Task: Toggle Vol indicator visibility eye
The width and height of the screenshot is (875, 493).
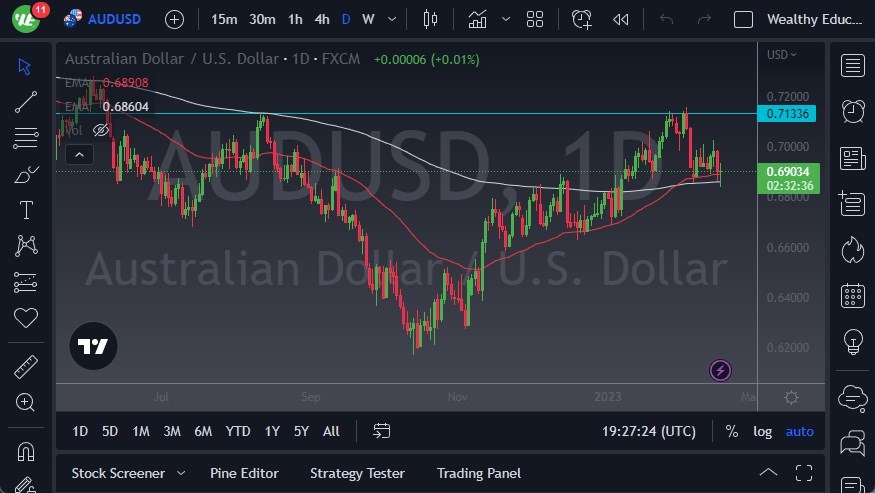Action: point(101,130)
